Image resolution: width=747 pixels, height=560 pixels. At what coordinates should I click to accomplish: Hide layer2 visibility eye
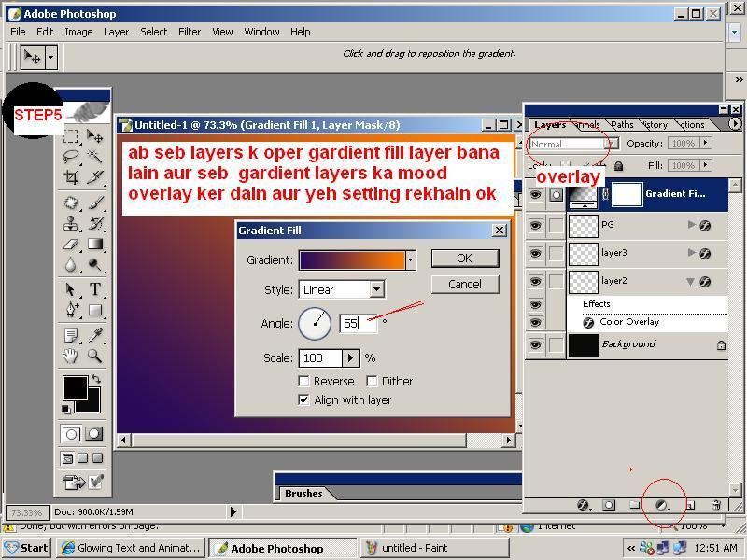(535, 282)
